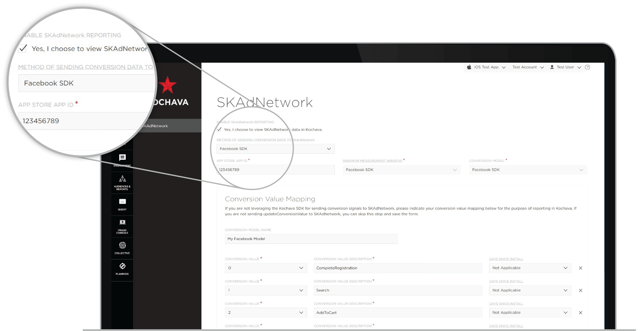The width and height of the screenshot is (644, 331).
Task: Open the Test User menu
Action: coord(566,67)
